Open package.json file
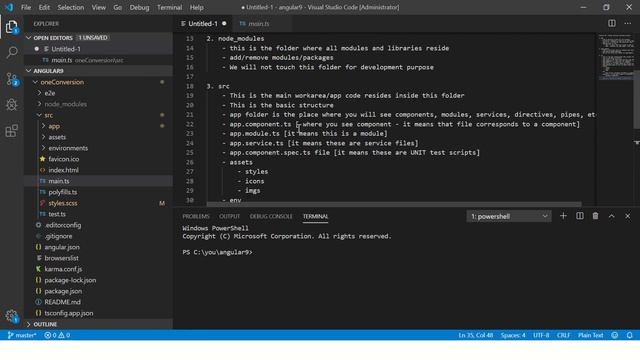Viewport: 640px width, 360px height. (98, 291)
